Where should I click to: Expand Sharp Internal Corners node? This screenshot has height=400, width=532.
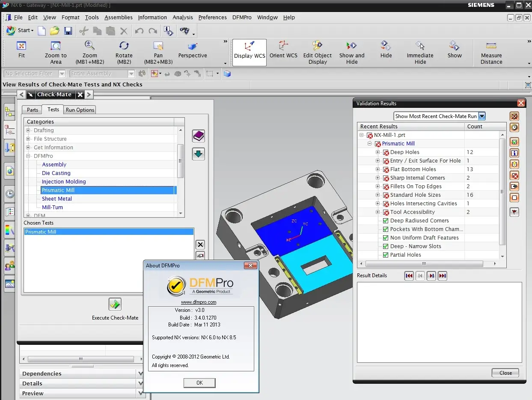click(377, 178)
